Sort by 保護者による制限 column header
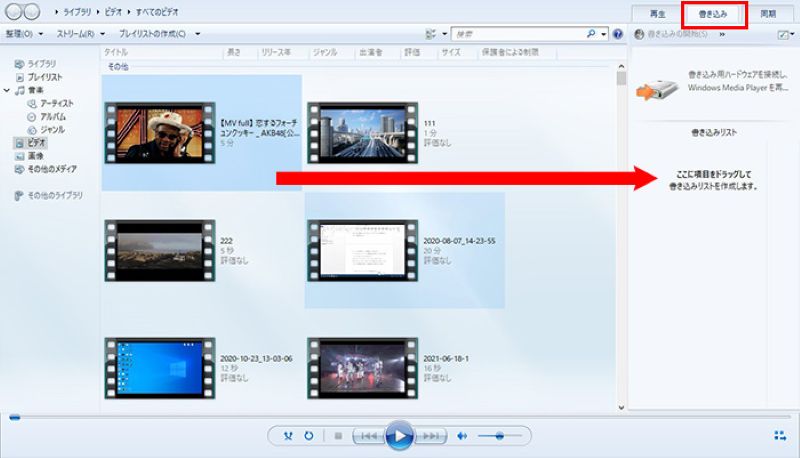This screenshot has width=800, height=458. point(510,52)
